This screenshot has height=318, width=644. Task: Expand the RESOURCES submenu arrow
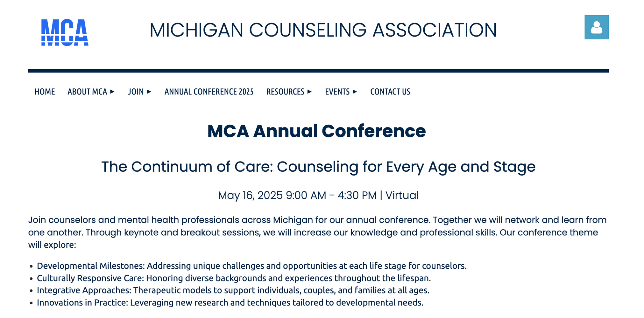point(309,92)
